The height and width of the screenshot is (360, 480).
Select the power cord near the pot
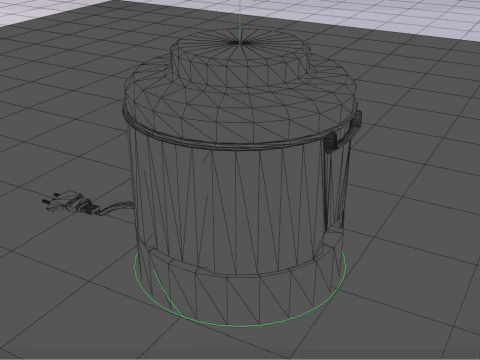tap(117, 207)
